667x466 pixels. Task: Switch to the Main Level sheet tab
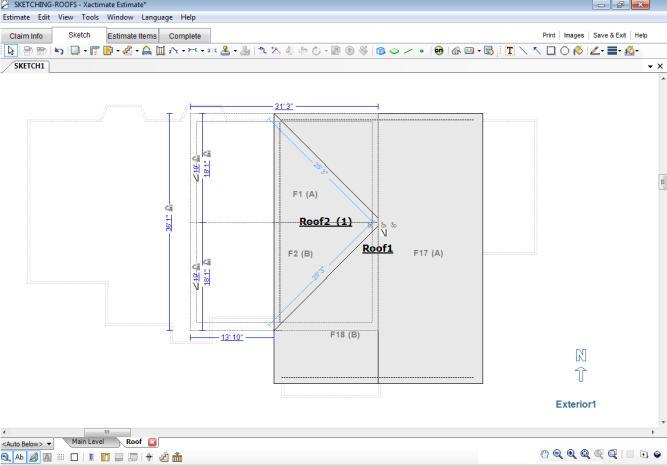tap(88, 441)
